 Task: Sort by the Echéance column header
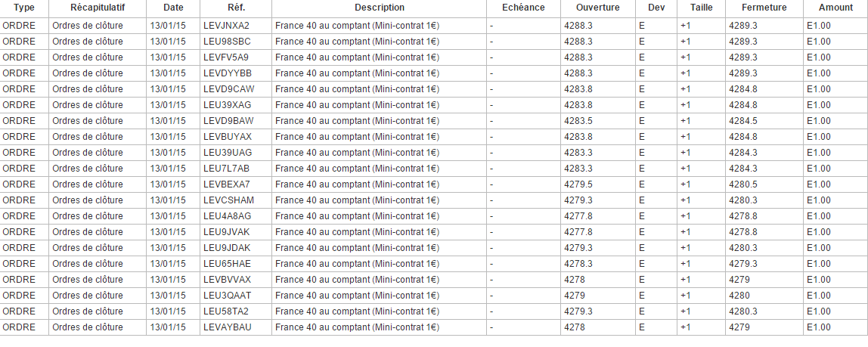point(523,8)
